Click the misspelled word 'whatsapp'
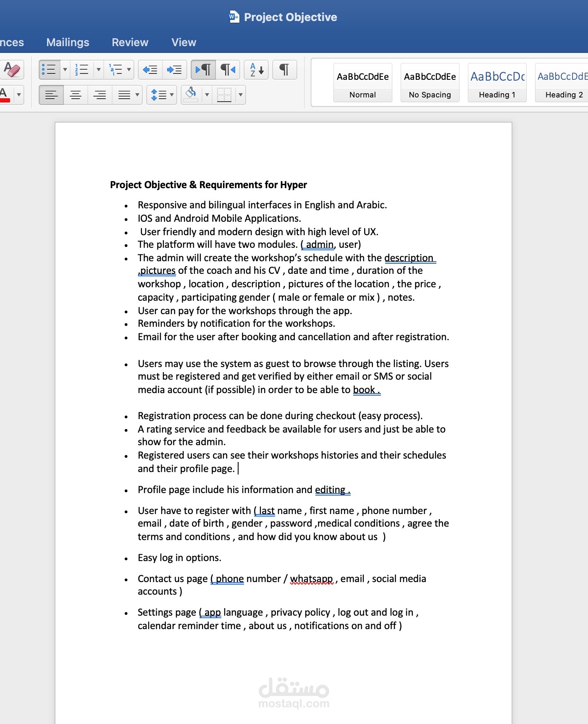Viewport: 588px width, 724px height. point(311,579)
